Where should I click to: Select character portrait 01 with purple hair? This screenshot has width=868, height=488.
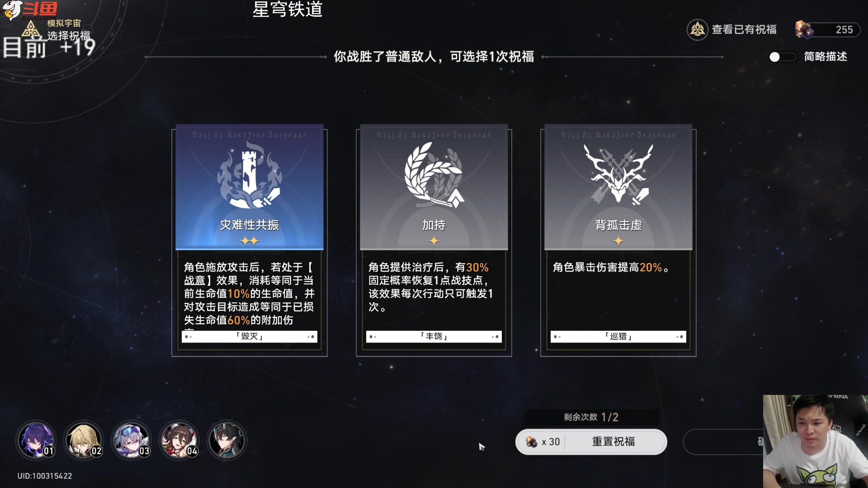36,440
